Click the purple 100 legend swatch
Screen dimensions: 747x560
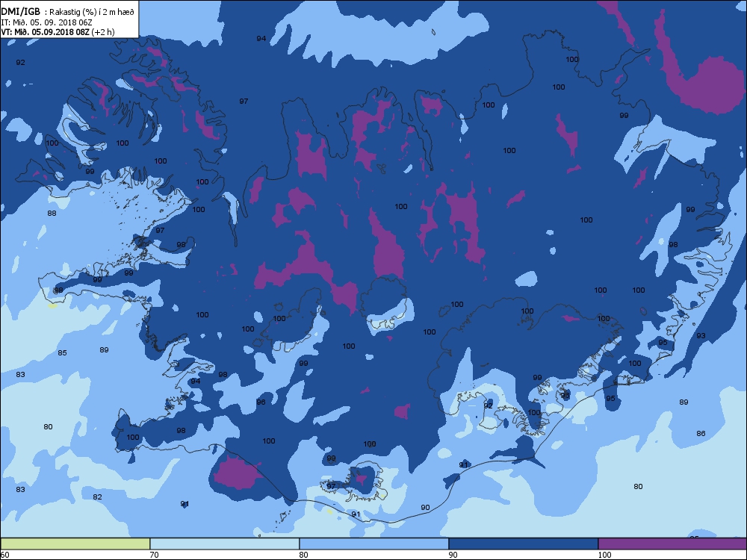pos(672,544)
